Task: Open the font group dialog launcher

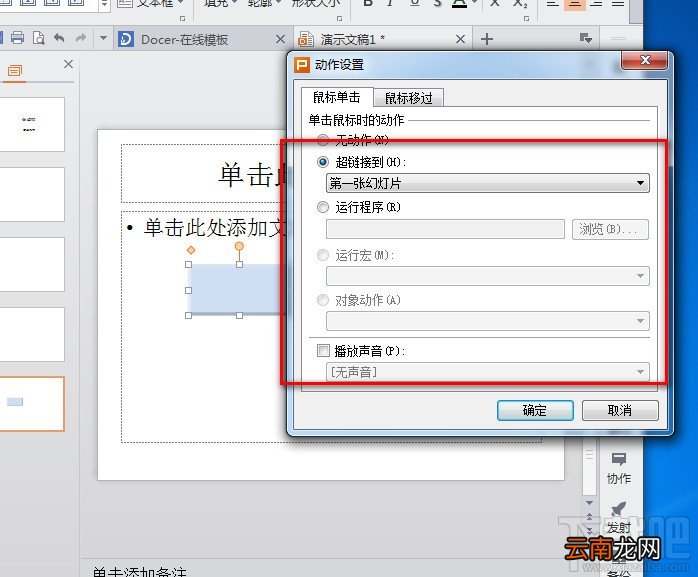Action: tap(527, 18)
